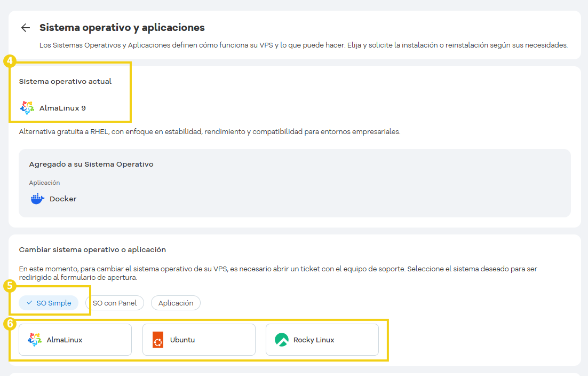Click the back arrow icon
The image size is (588, 376).
click(x=25, y=27)
